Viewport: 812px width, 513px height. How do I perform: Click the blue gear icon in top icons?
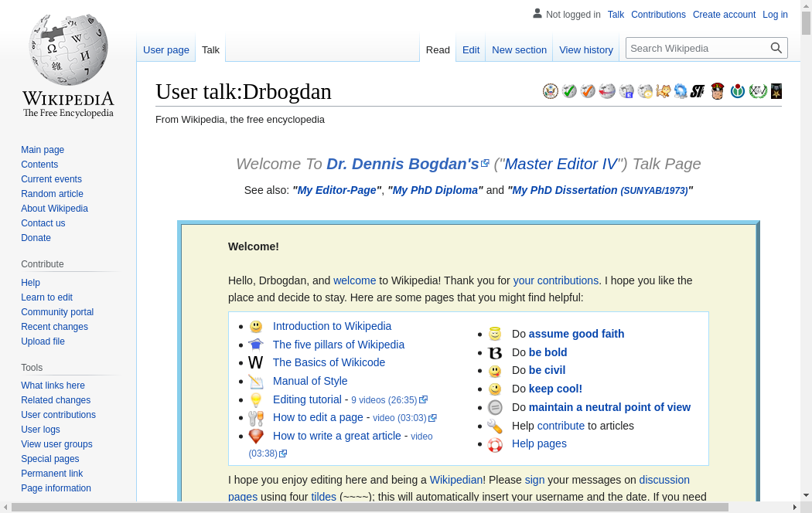pyautogui.click(x=681, y=91)
